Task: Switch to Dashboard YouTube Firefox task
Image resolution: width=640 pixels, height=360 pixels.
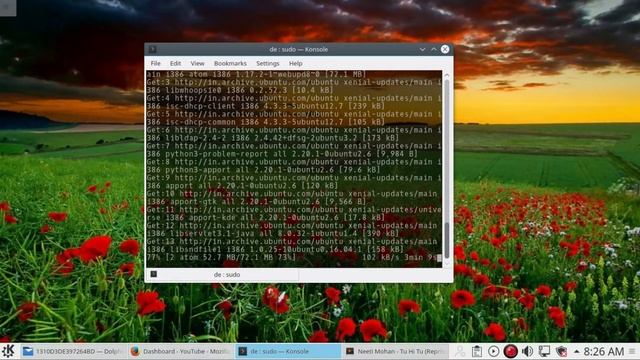Action: (180, 351)
